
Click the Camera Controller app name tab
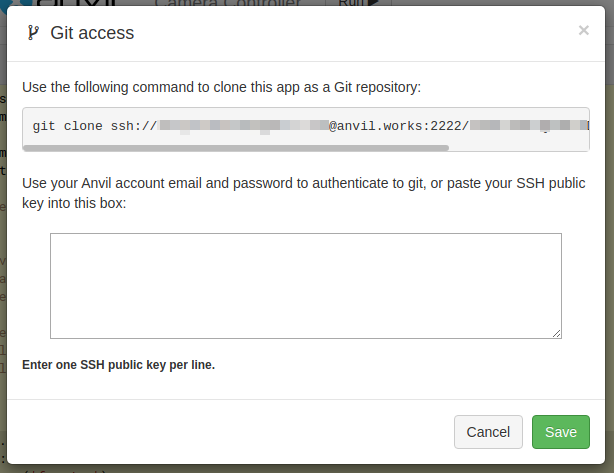tap(229, 4)
